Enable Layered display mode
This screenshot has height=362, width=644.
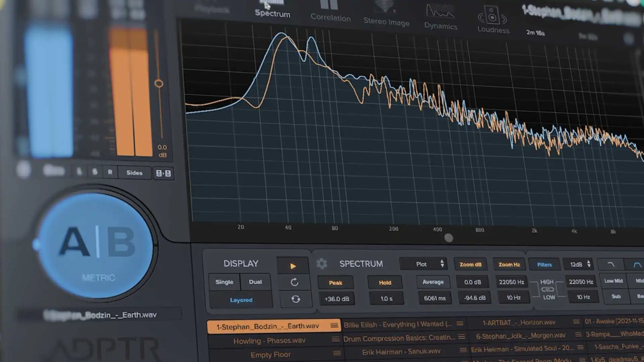click(x=241, y=300)
